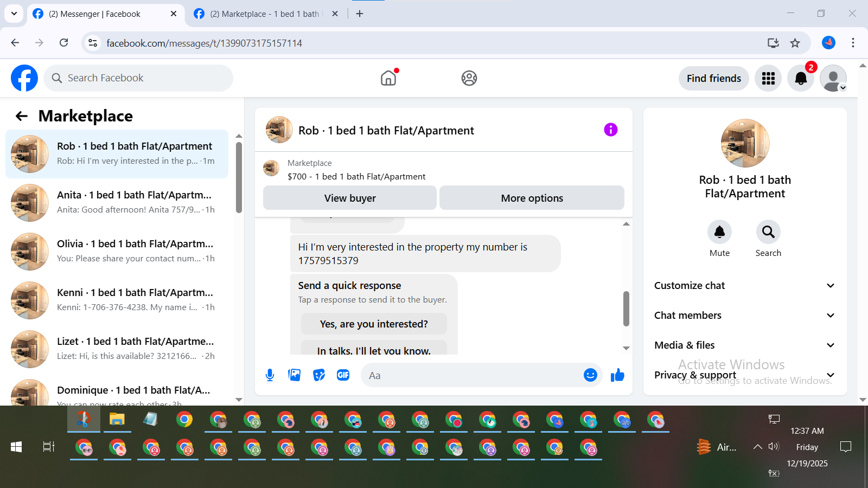The image size is (868, 488).
Task: Open the sticker picker icon
Action: click(x=319, y=375)
